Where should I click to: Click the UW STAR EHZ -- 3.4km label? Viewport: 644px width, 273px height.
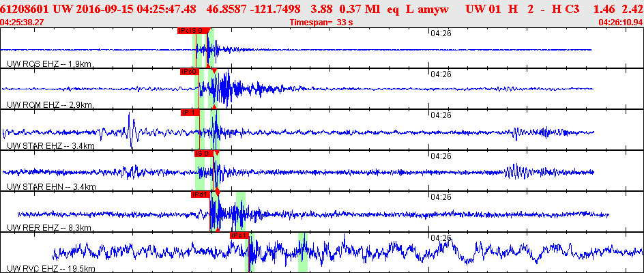(x=51, y=146)
